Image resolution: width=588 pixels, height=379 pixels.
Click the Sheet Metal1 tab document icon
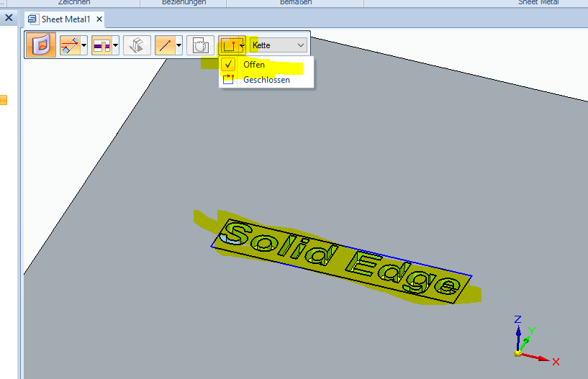[33, 19]
